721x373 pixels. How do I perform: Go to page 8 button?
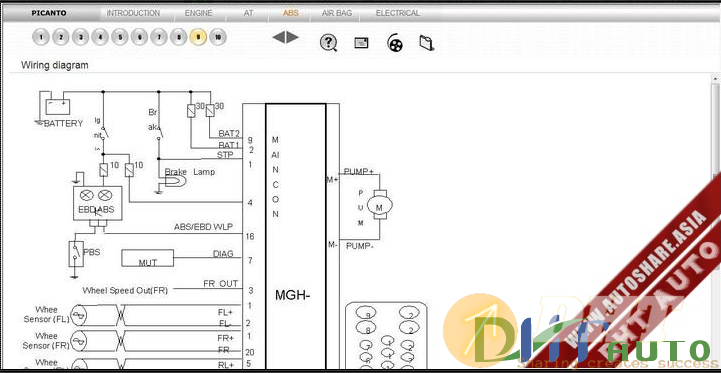(178, 37)
